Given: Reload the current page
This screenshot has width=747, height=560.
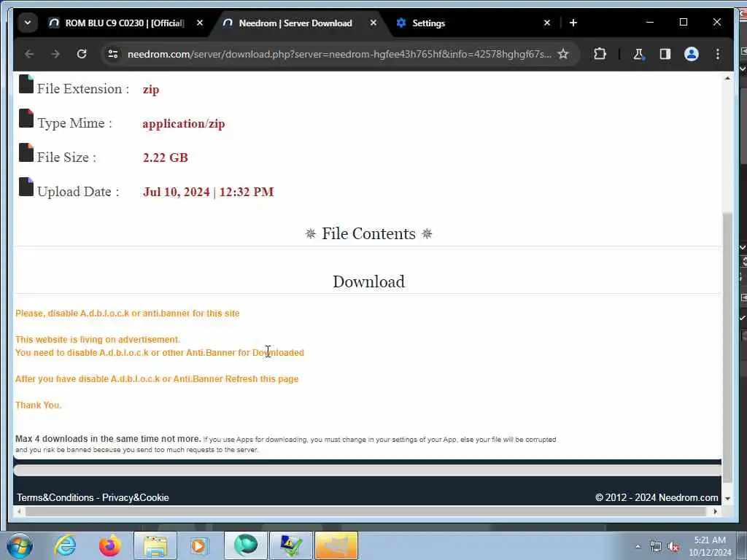Looking at the screenshot, I should (82, 54).
